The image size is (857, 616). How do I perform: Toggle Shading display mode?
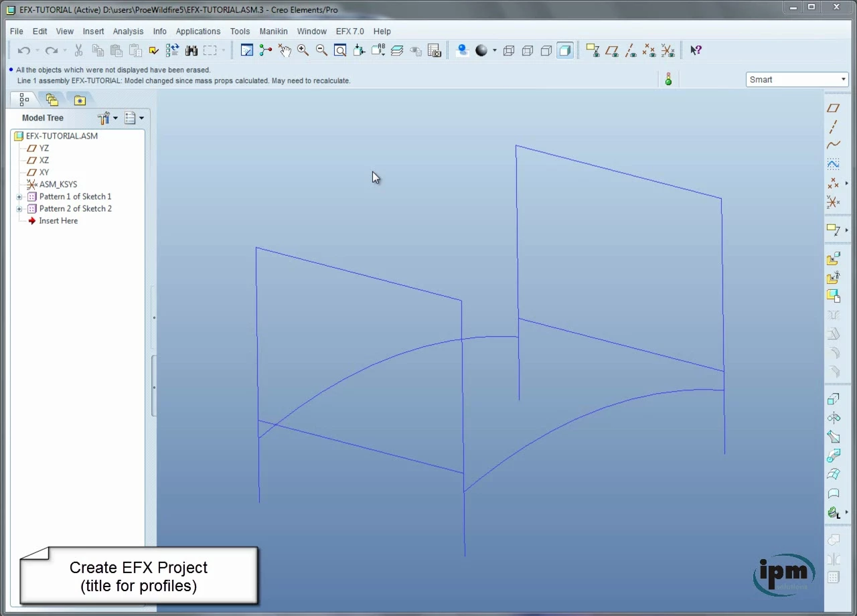pyautogui.click(x=565, y=50)
